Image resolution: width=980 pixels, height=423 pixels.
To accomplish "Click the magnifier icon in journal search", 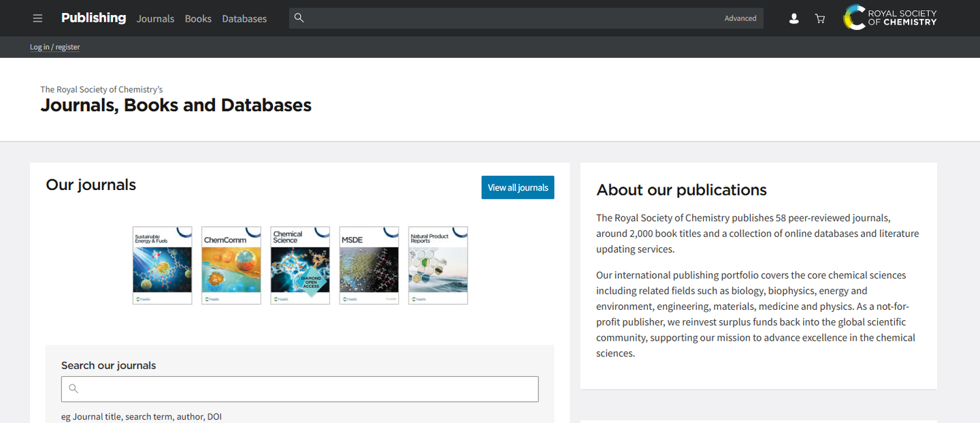I will [73, 389].
